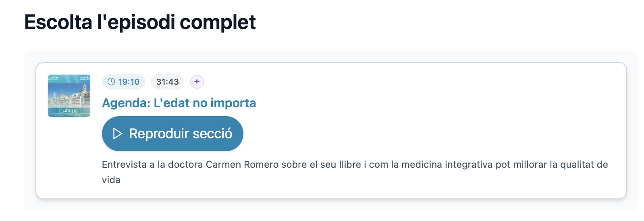Click the word "vida" ending the description
This screenshot has width=644, height=221.
point(111,180)
